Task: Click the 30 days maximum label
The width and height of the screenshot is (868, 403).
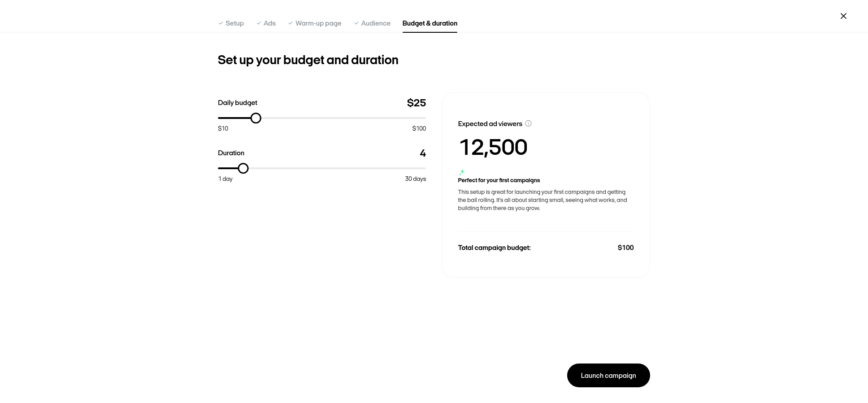Action: tap(416, 179)
